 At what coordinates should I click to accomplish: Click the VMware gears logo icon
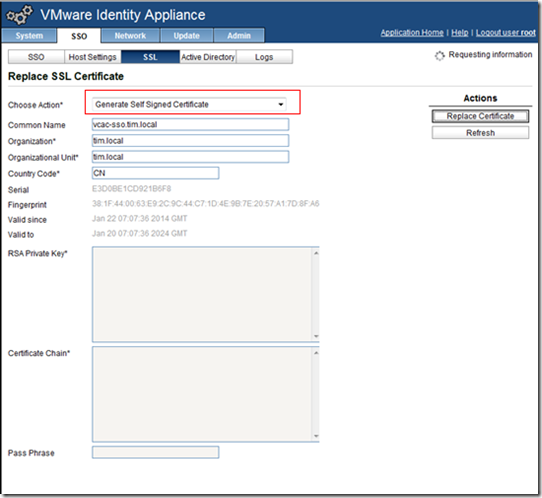pos(19,15)
